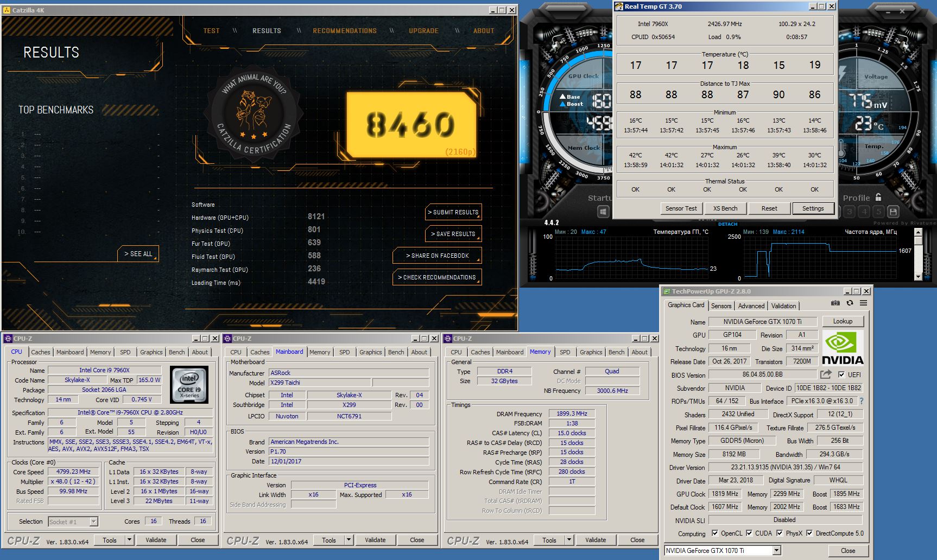Click the Catzilla 4K title bar icon
The height and width of the screenshot is (560, 937).
7,10
